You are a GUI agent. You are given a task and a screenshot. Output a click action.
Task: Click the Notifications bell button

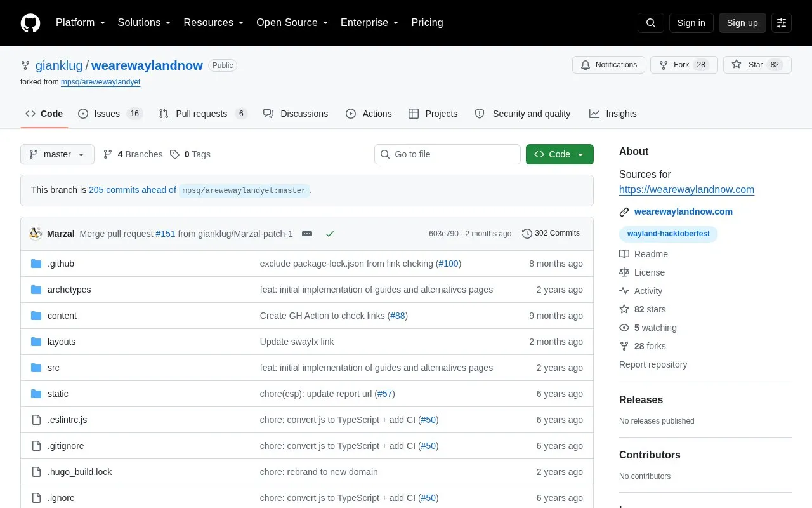[608, 65]
